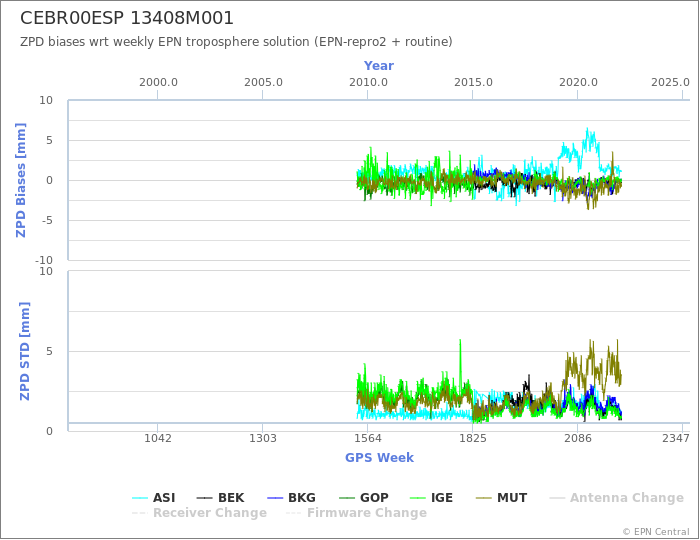The width and height of the screenshot is (700, 540).
Task: Click the -10 tick on biases axis
Action: point(44,260)
